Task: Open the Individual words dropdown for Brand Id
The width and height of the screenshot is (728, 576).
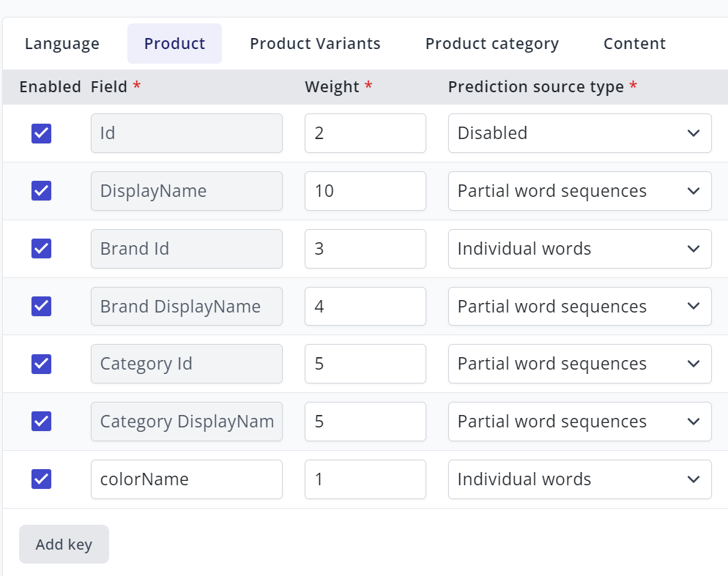Action: coord(579,249)
